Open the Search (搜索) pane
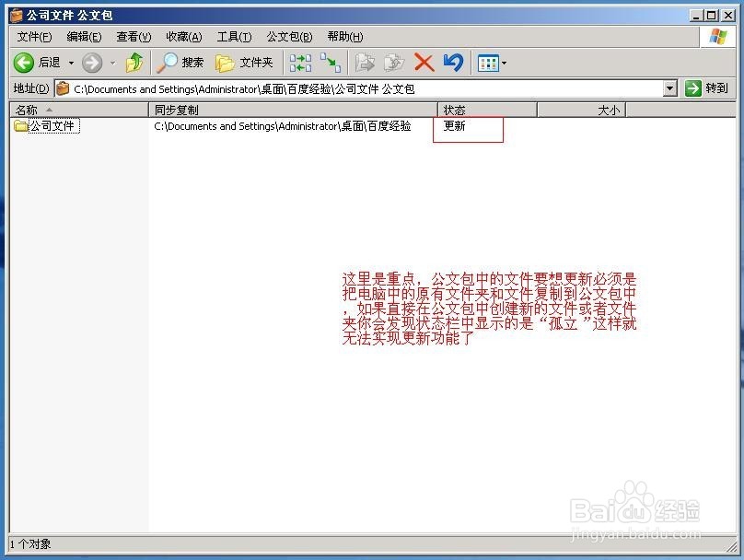Viewport: 744px width, 560px height. [x=180, y=63]
